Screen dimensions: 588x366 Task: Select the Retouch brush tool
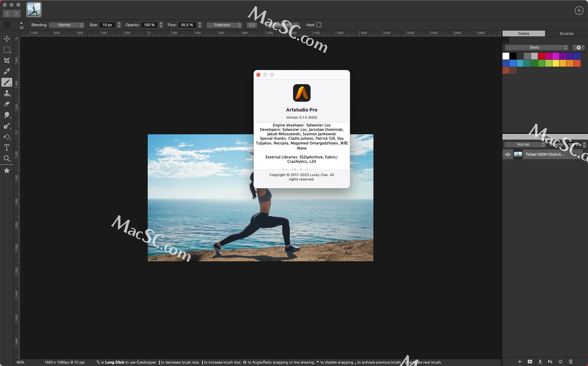tap(7, 126)
